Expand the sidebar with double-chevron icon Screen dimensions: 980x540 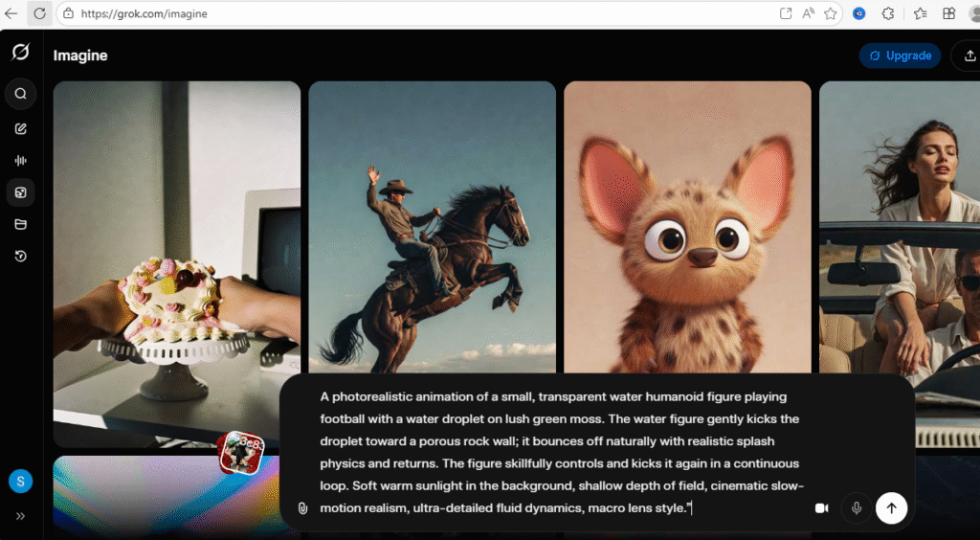click(20, 516)
